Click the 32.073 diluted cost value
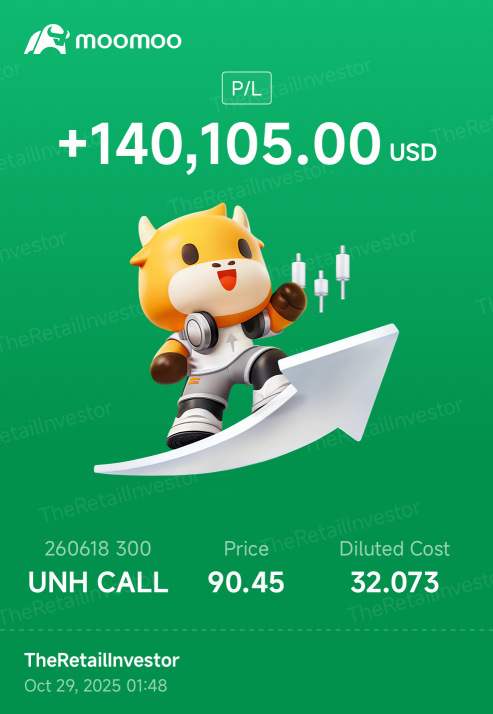 395,582
